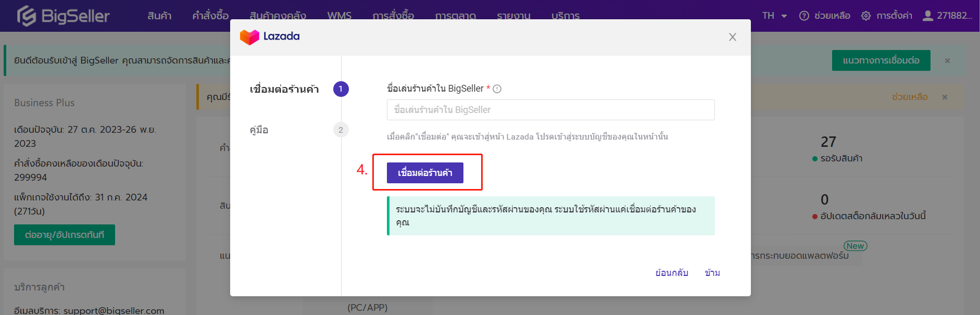Viewport: 980px width, 315px height.
Task: Click the ช่วยเหลือ help link in header
Action: 832,16
